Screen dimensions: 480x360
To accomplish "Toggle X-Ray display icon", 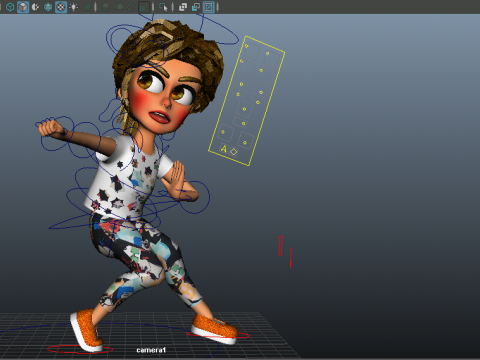I will [x=183, y=7].
